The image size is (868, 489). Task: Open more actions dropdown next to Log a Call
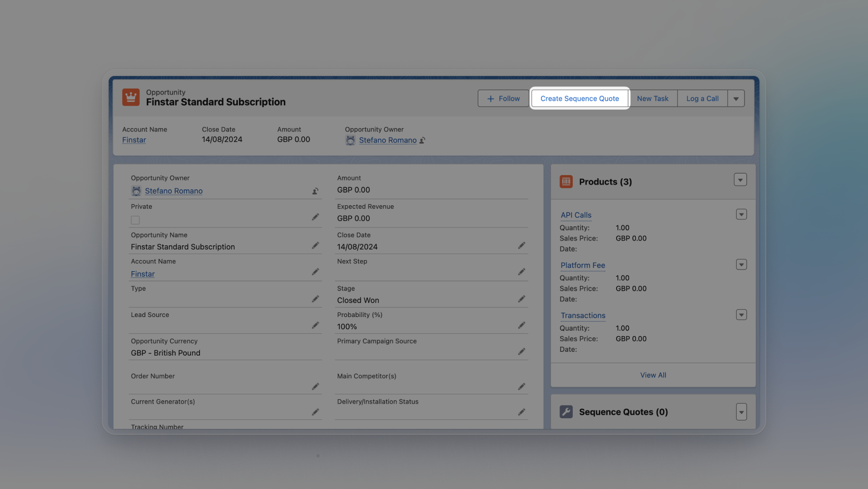(x=736, y=99)
